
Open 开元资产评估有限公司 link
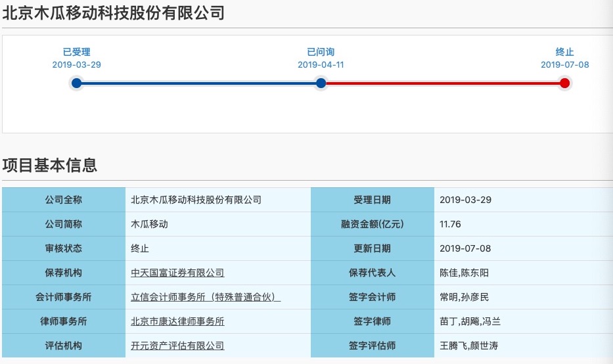(177, 346)
